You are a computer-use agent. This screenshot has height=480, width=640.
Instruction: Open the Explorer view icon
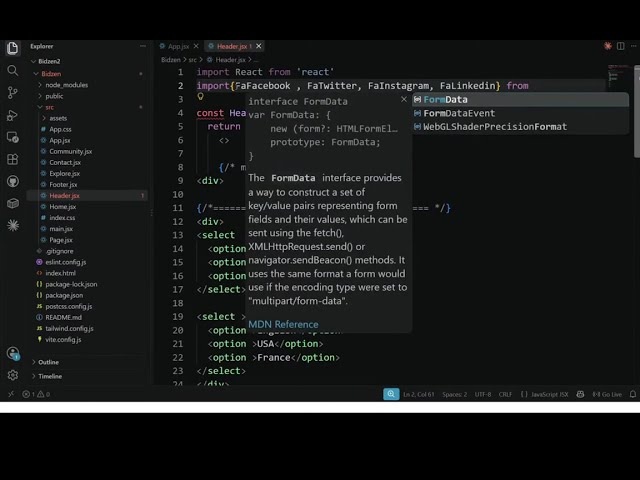13,48
